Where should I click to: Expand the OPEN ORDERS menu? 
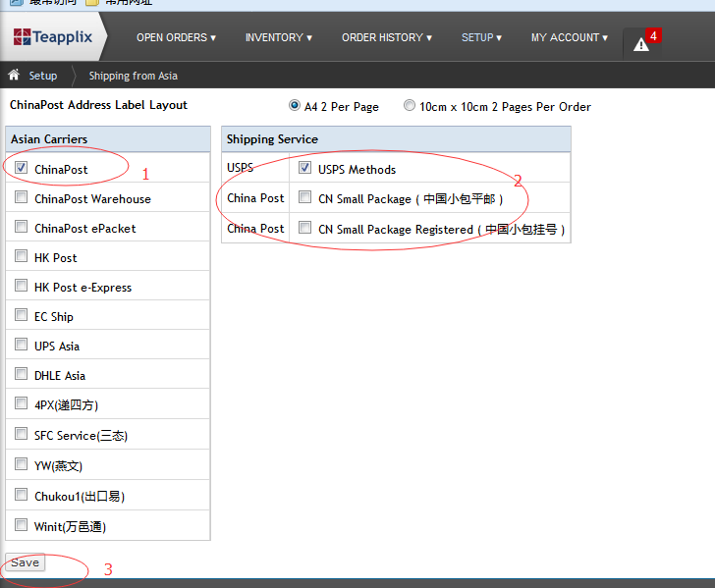[x=176, y=37]
